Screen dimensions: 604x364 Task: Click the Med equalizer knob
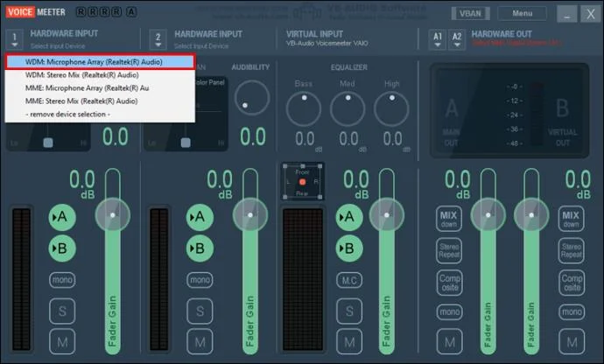pos(348,109)
